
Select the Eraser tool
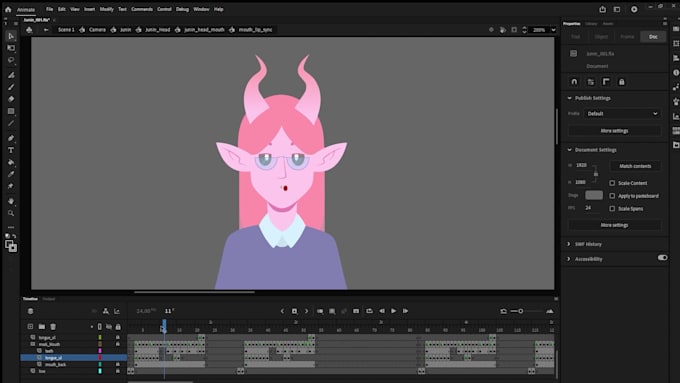click(11, 99)
